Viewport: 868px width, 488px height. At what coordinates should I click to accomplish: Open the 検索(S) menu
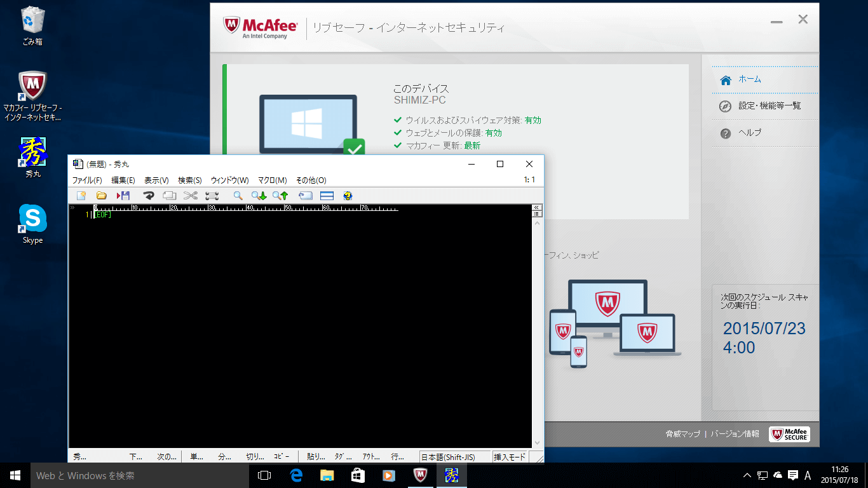pyautogui.click(x=190, y=180)
